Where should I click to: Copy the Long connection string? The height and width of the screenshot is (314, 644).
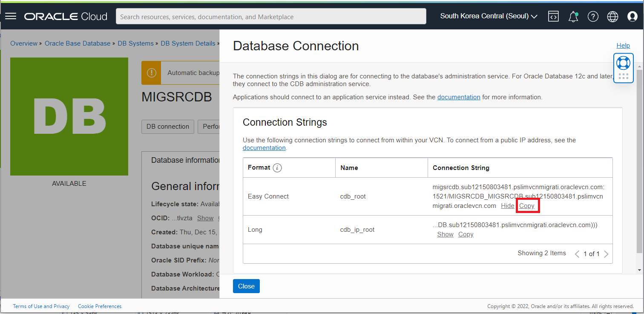pyautogui.click(x=466, y=234)
